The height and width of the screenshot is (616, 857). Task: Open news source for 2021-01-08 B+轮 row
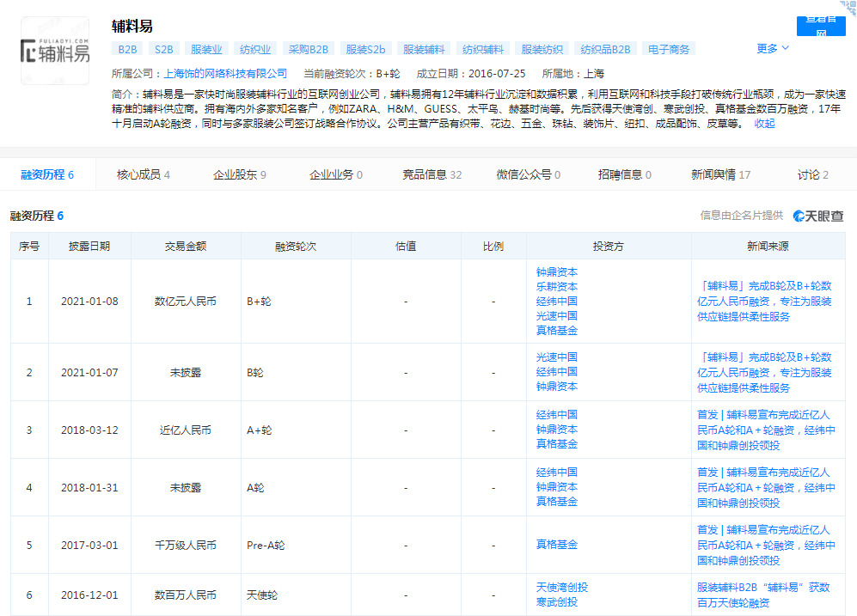coord(765,302)
